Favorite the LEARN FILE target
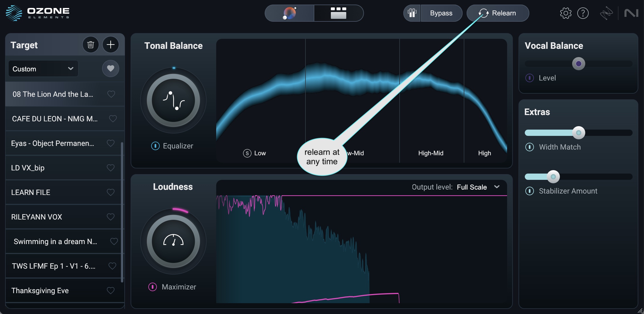644x314 pixels. 111,192
